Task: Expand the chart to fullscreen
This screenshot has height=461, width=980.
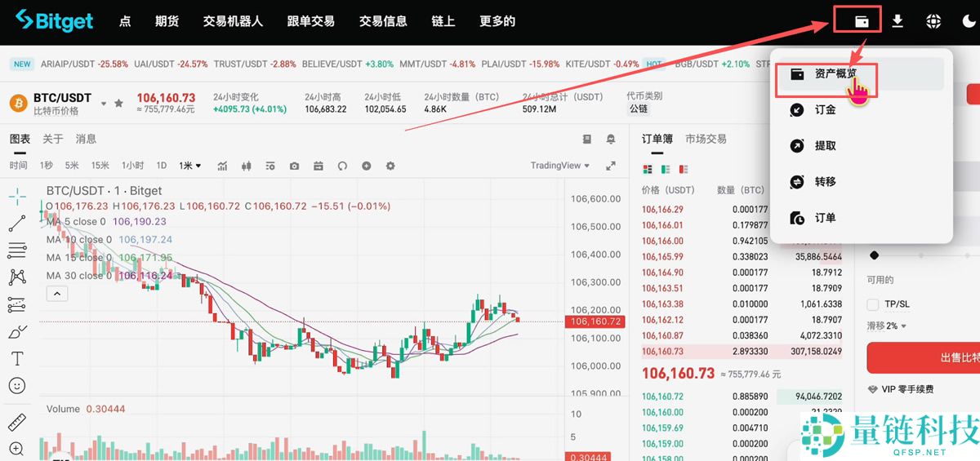Action: tap(610, 166)
